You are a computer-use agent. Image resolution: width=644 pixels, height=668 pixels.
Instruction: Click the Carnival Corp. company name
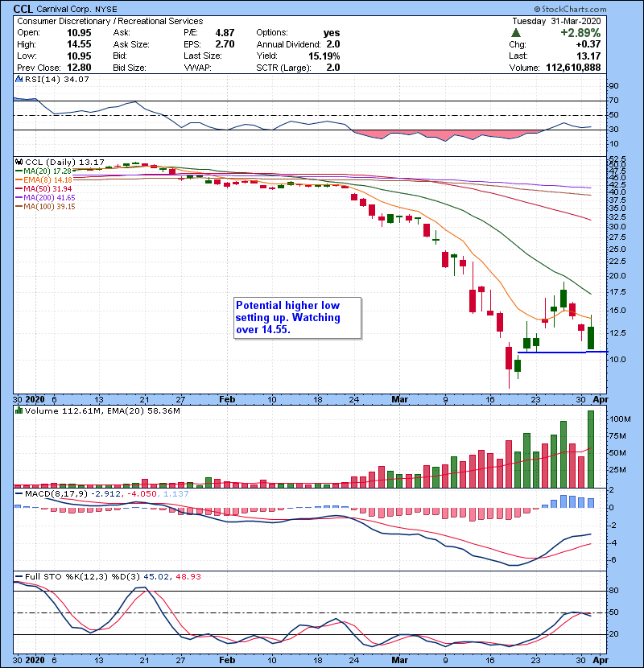pos(64,9)
